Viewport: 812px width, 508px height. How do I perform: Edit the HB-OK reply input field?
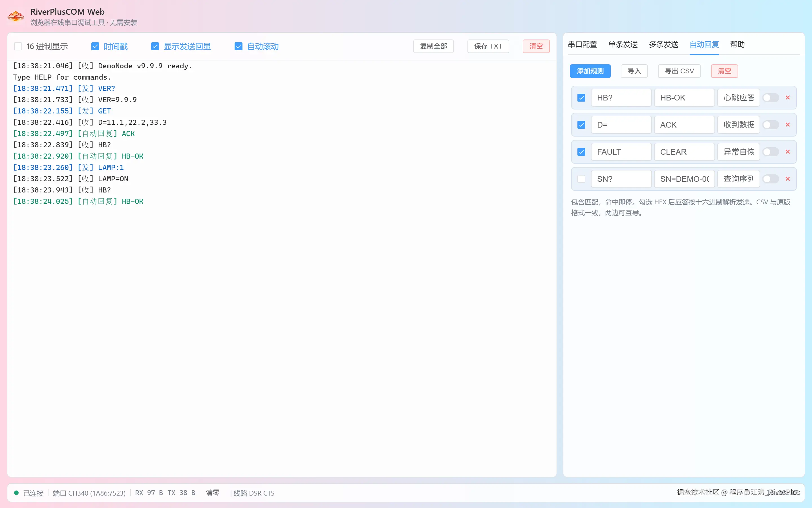685,98
